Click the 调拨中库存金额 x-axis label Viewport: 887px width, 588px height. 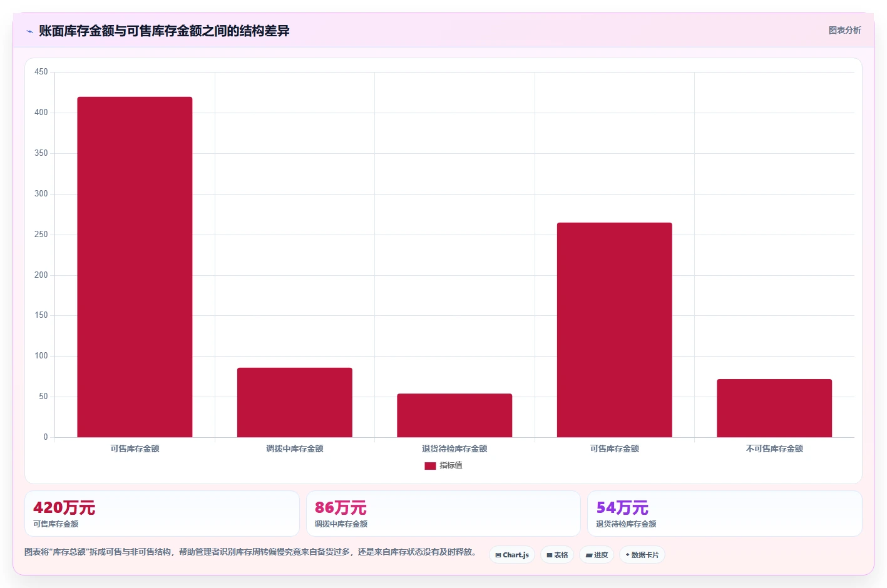(295, 449)
